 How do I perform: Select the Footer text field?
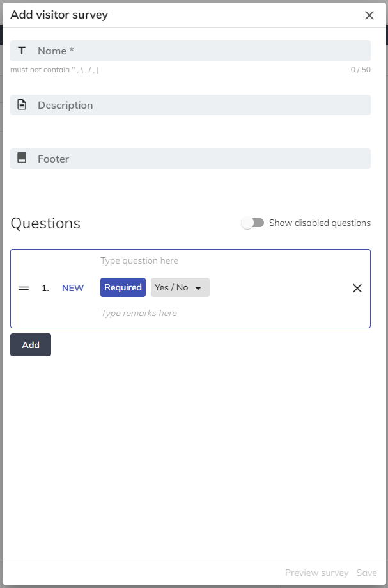pos(198,159)
